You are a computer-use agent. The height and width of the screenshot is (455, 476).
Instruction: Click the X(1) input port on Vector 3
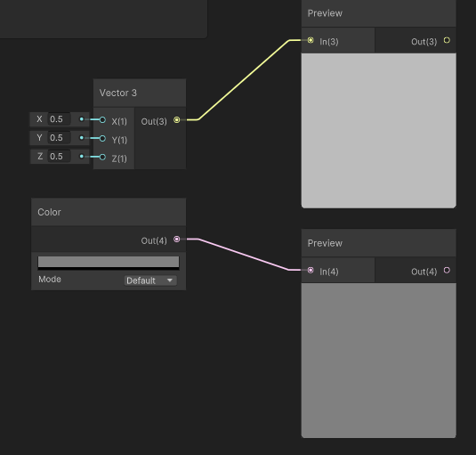[x=102, y=120]
